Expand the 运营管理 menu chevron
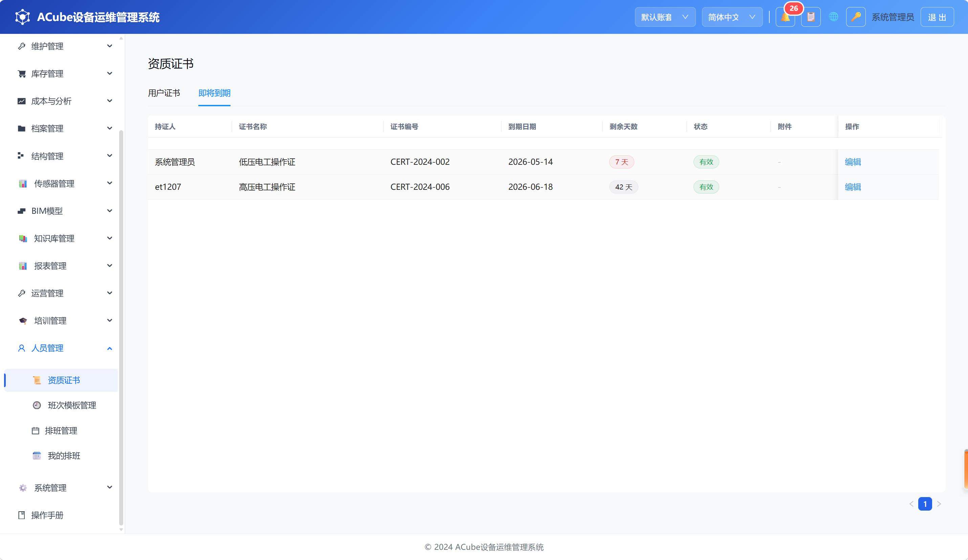The height and width of the screenshot is (560, 968). (x=109, y=293)
